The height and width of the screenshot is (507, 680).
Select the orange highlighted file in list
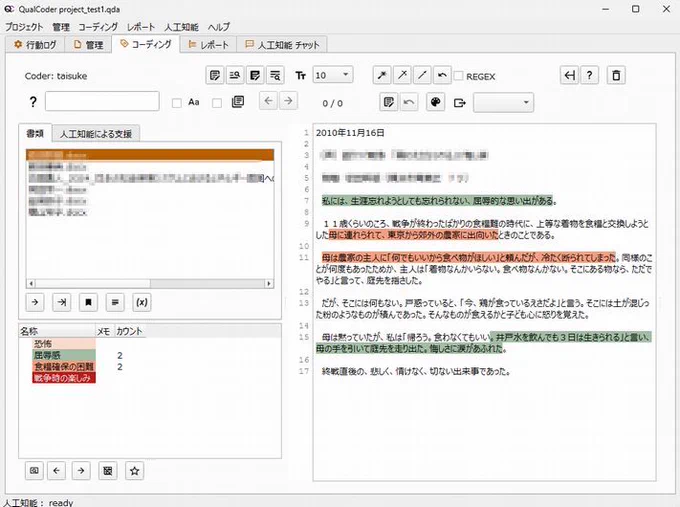point(150,155)
